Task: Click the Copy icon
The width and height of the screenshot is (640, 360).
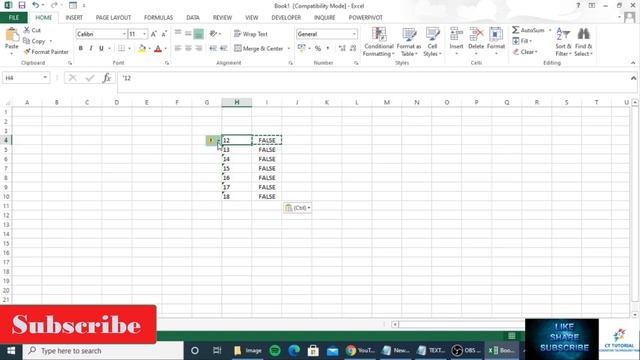Action: point(27,41)
